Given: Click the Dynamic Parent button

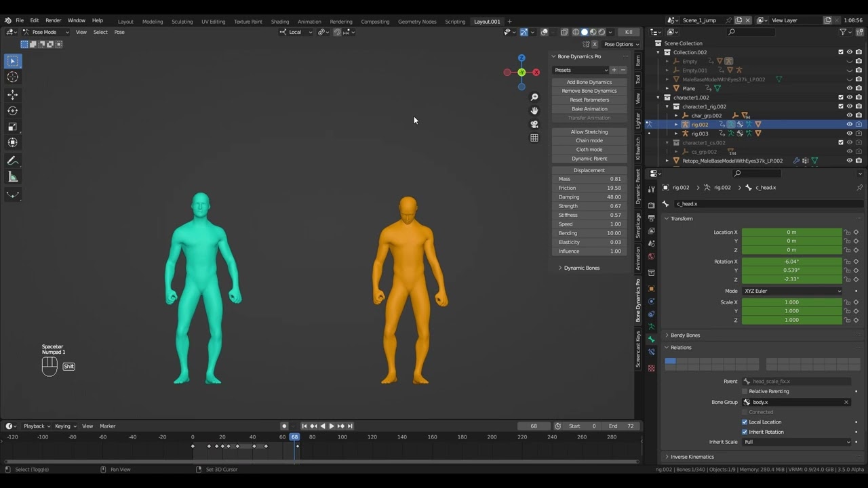Looking at the screenshot, I should pos(589,159).
